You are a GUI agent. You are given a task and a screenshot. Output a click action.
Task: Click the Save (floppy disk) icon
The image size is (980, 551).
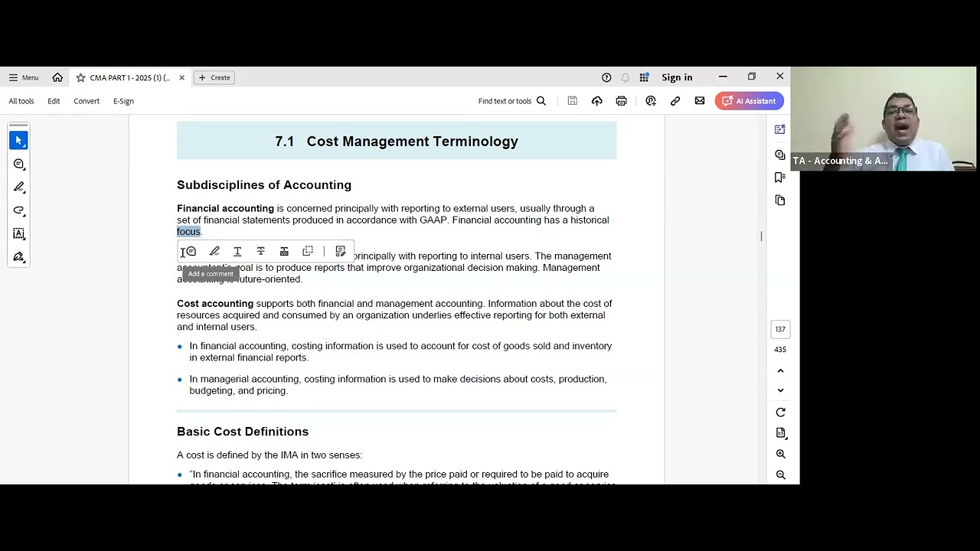point(572,101)
